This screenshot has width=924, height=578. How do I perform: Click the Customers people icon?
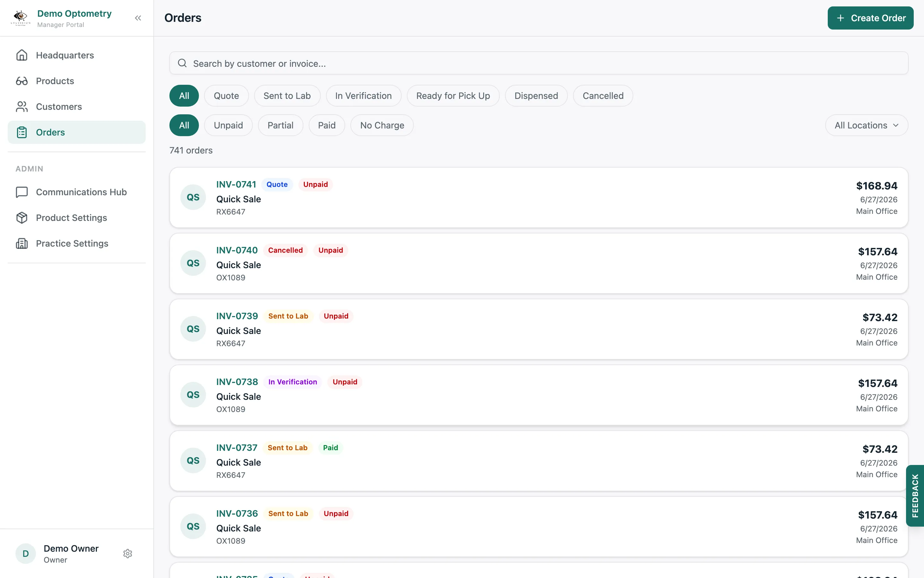[x=22, y=107]
